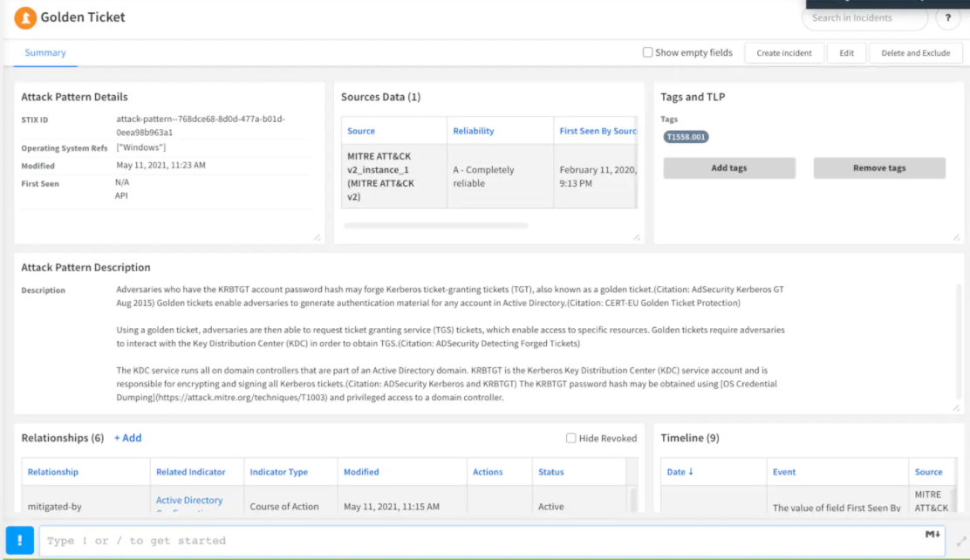This screenshot has width=970, height=560.
Task: Click the Relationships (6) heading
Action: (63, 438)
